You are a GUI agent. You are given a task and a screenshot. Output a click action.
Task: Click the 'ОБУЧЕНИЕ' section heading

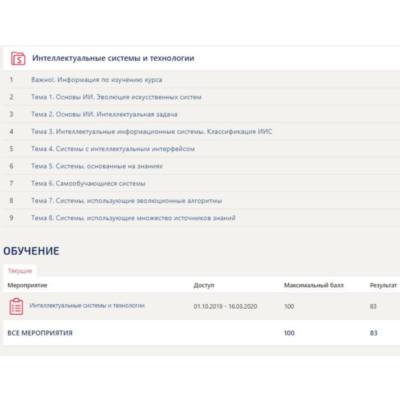point(31,251)
